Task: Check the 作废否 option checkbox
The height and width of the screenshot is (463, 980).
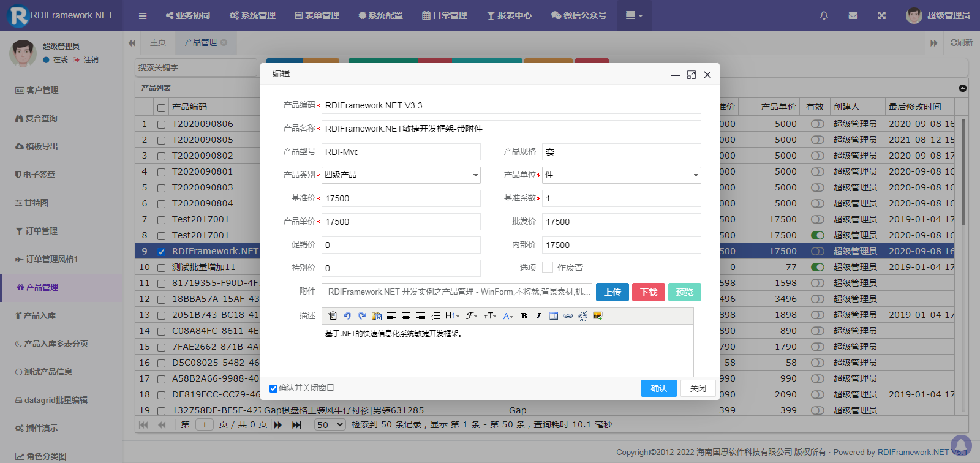Action: (548, 268)
